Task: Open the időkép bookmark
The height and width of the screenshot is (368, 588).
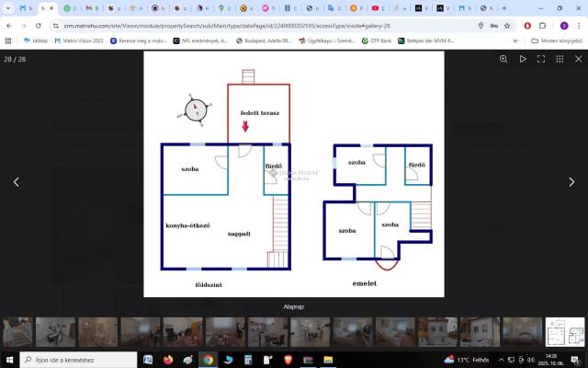Action: pyautogui.click(x=35, y=41)
